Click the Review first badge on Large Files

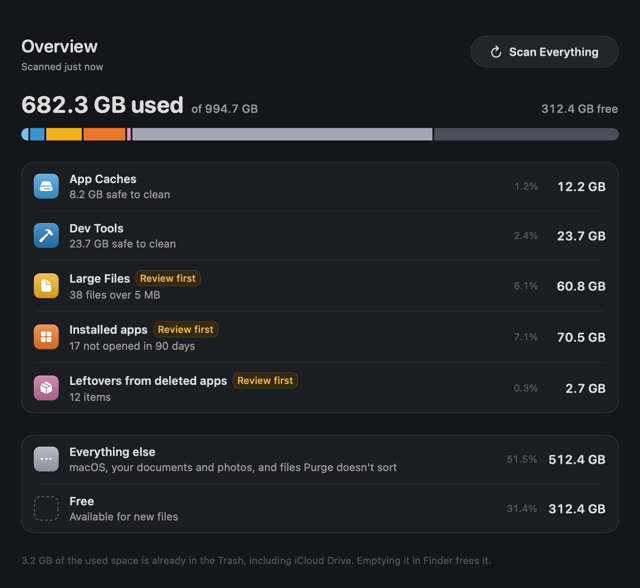168,278
